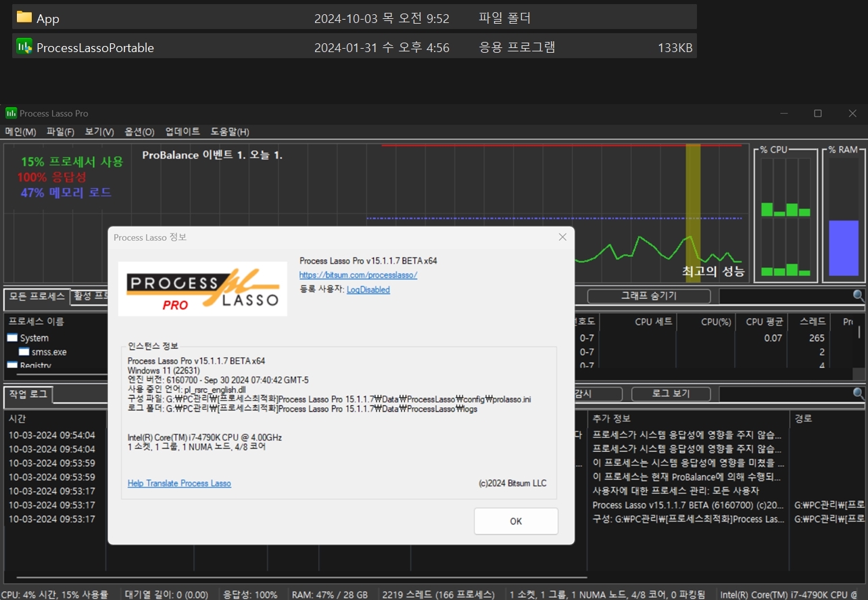Image resolution: width=868 pixels, height=600 pixels.
Task: Click the Registry process icon
Action: [x=12, y=365]
